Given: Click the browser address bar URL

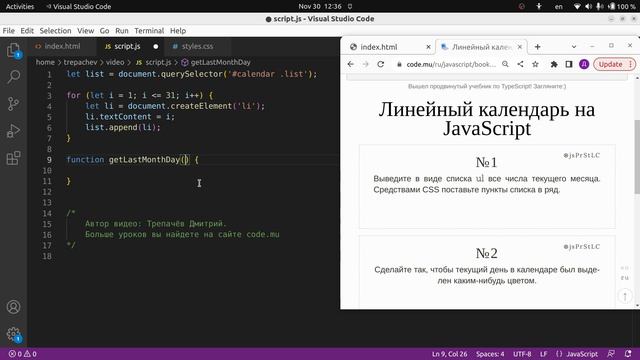Looking at the screenshot, I should (451, 64).
